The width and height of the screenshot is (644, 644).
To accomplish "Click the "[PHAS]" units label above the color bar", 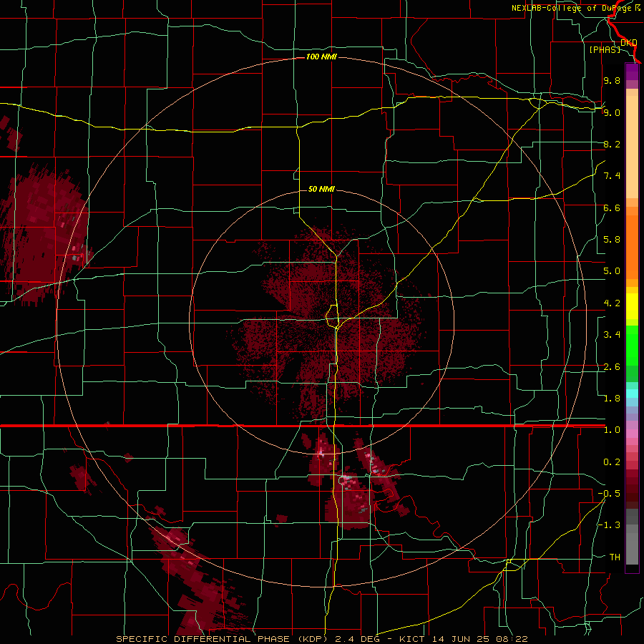I will tap(605, 49).
